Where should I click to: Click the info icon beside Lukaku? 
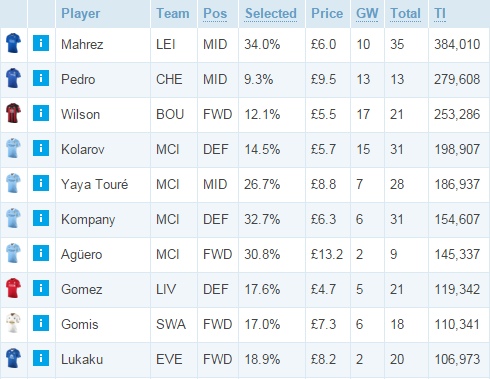coord(41,358)
